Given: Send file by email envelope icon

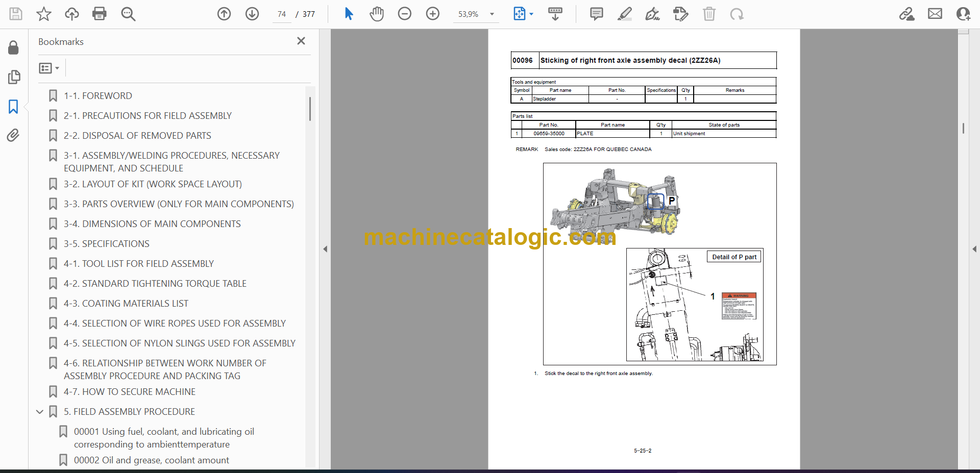Looking at the screenshot, I should (x=935, y=14).
